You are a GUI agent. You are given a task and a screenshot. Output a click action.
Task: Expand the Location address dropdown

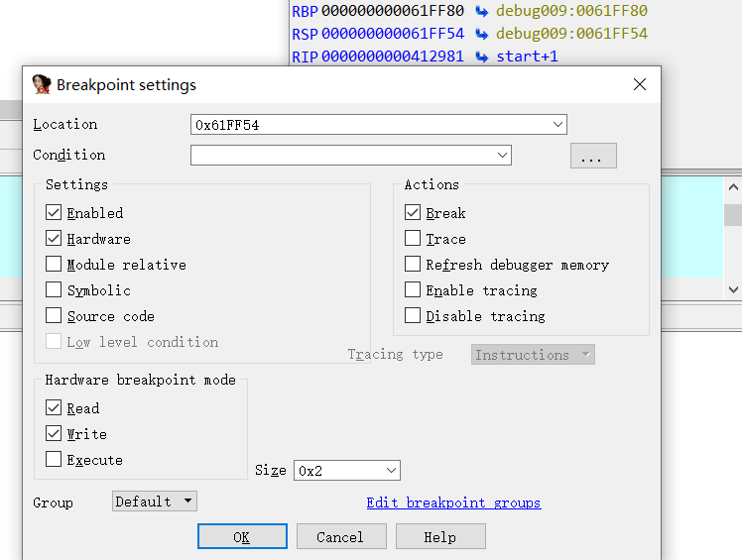pyautogui.click(x=557, y=125)
